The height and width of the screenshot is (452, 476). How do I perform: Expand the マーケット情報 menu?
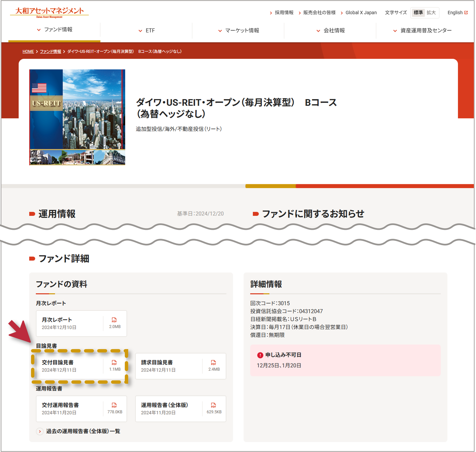[x=239, y=31]
